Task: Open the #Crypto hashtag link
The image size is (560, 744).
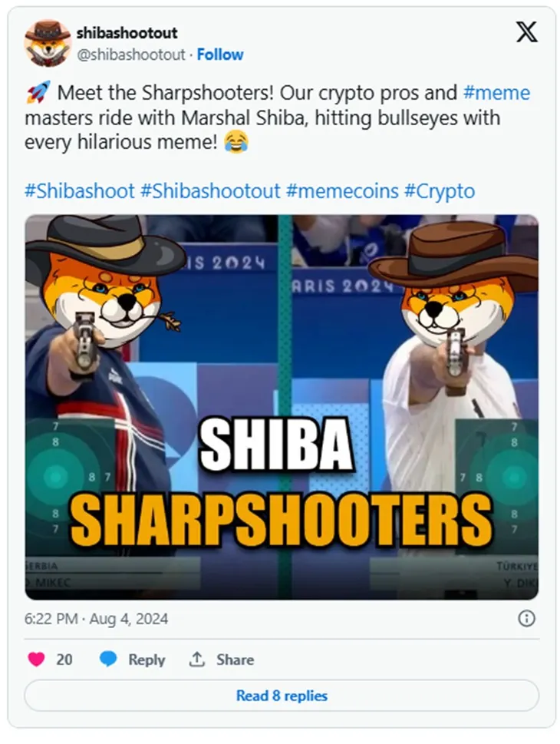Action: pyautogui.click(x=440, y=190)
